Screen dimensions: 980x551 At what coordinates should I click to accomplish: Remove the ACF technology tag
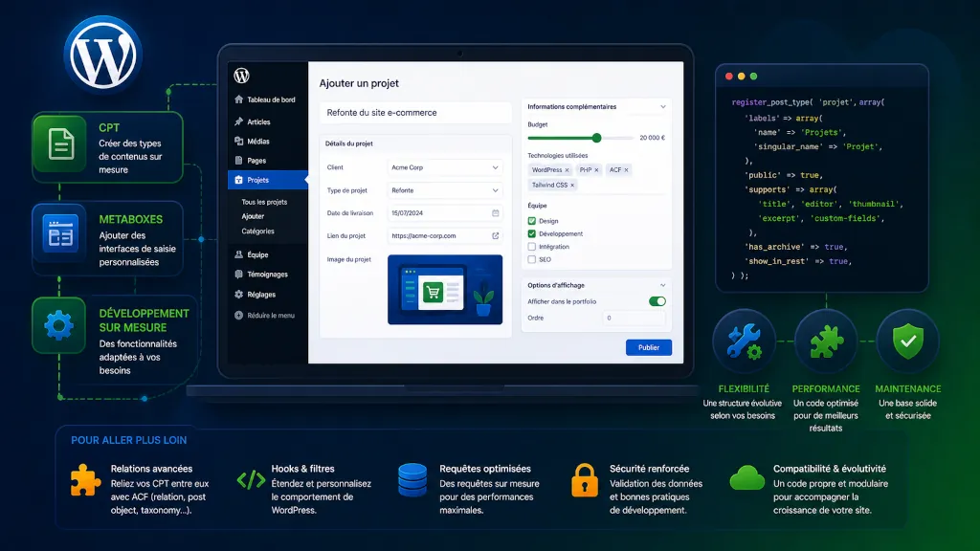[626, 170]
